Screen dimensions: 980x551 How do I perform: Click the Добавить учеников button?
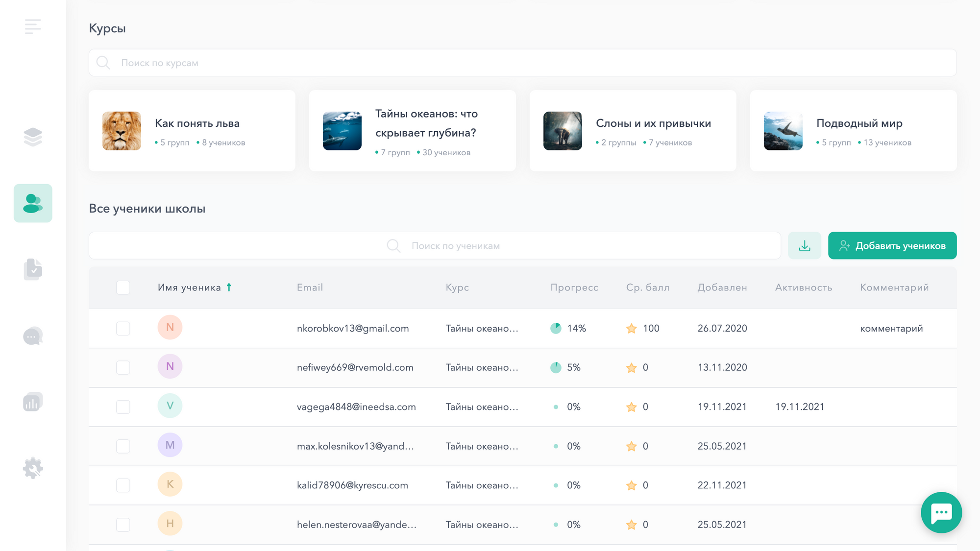coord(892,246)
